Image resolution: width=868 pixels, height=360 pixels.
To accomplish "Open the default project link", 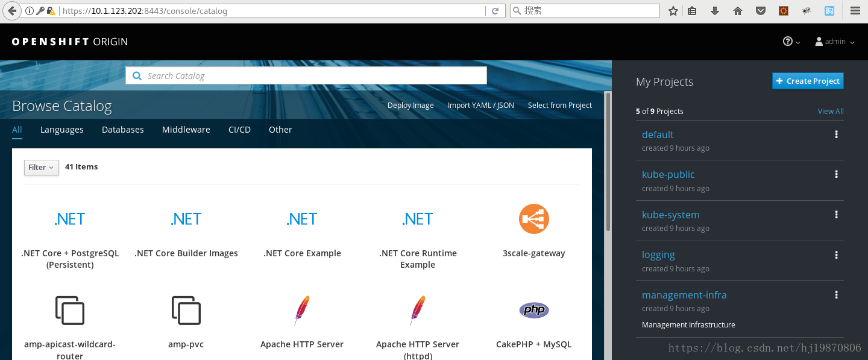I will coord(658,134).
